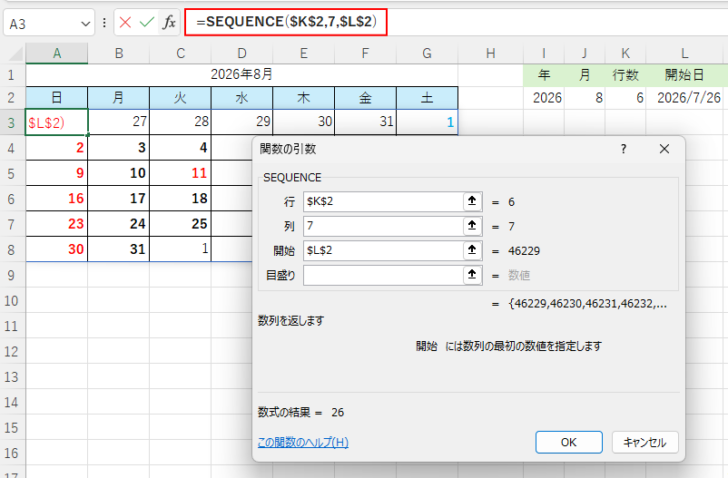Click gray date 1 in row 8
The width and height of the screenshot is (728, 478).
click(x=181, y=249)
